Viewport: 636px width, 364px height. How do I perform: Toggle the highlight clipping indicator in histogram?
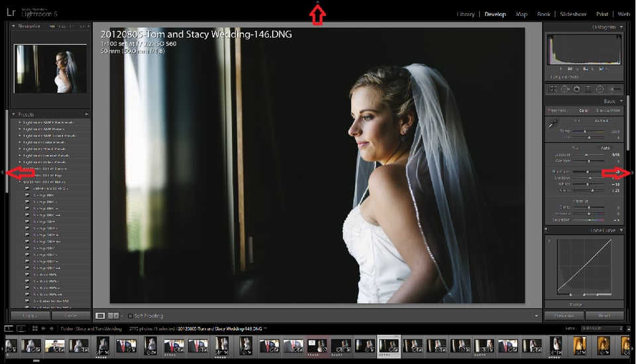pyautogui.click(x=619, y=37)
